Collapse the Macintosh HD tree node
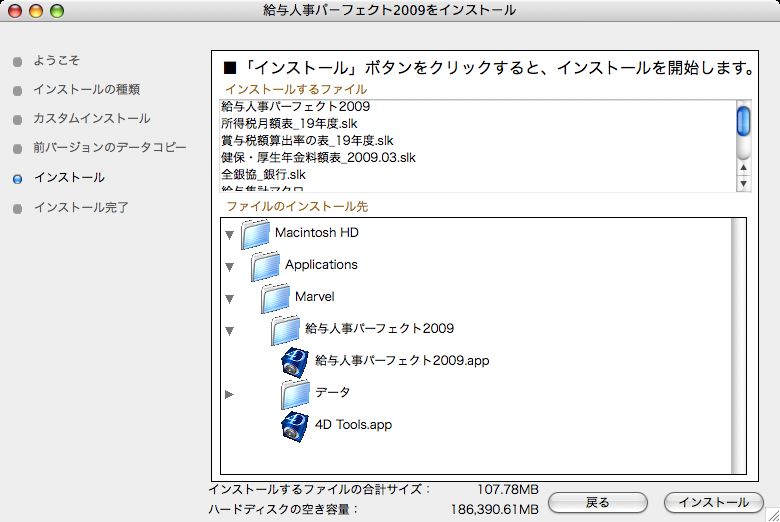The image size is (780, 522). 229,235
